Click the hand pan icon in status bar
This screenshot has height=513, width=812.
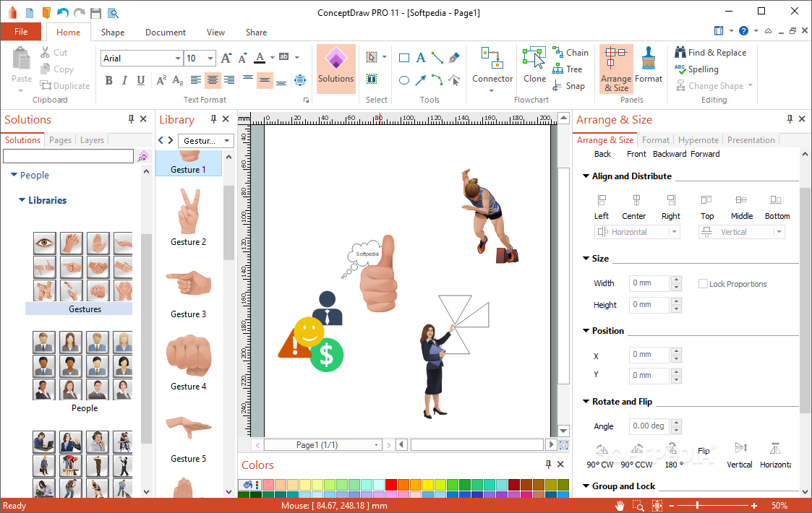tap(620, 506)
